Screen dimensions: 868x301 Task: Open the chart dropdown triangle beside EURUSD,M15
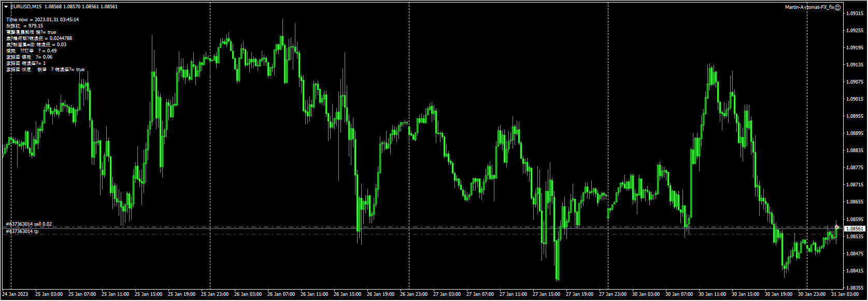[6, 7]
